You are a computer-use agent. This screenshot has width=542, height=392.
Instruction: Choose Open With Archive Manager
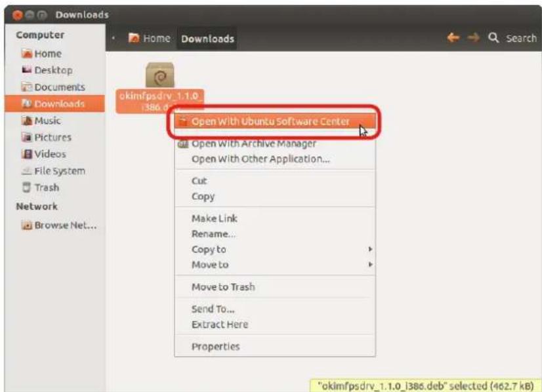[x=275, y=144]
